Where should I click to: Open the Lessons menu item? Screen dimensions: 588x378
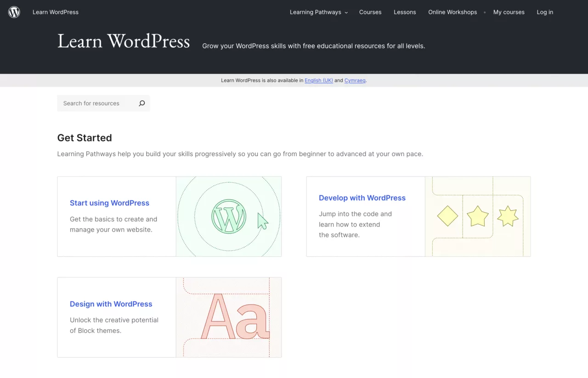pyautogui.click(x=405, y=12)
